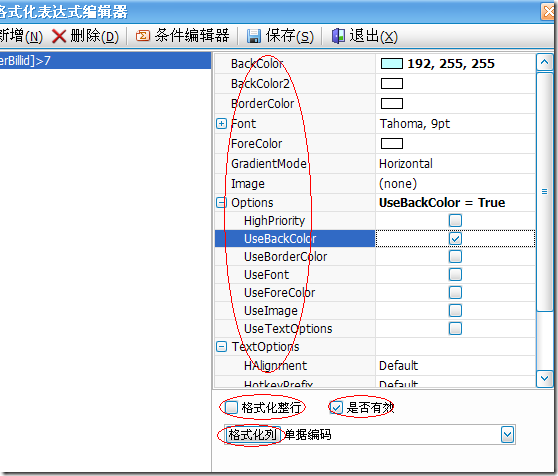Open the 条件编辑器 condition editor

pyautogui.click(x=183, y=36)
